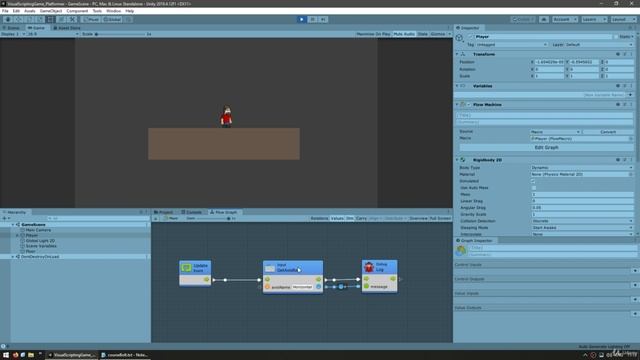Switch to the Console tab
This screenshot has width=640, height=360.
[191, 212]
